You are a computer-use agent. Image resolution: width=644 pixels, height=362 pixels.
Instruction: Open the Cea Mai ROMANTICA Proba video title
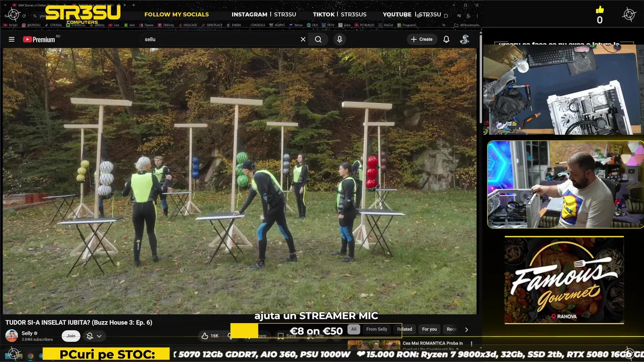[x=433, y=343]
